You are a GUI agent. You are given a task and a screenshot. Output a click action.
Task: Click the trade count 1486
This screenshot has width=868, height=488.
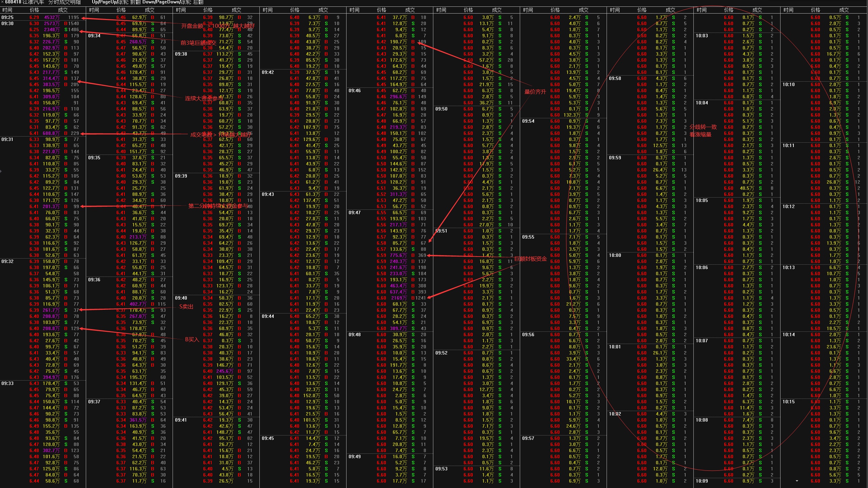(x=73, y=29)
